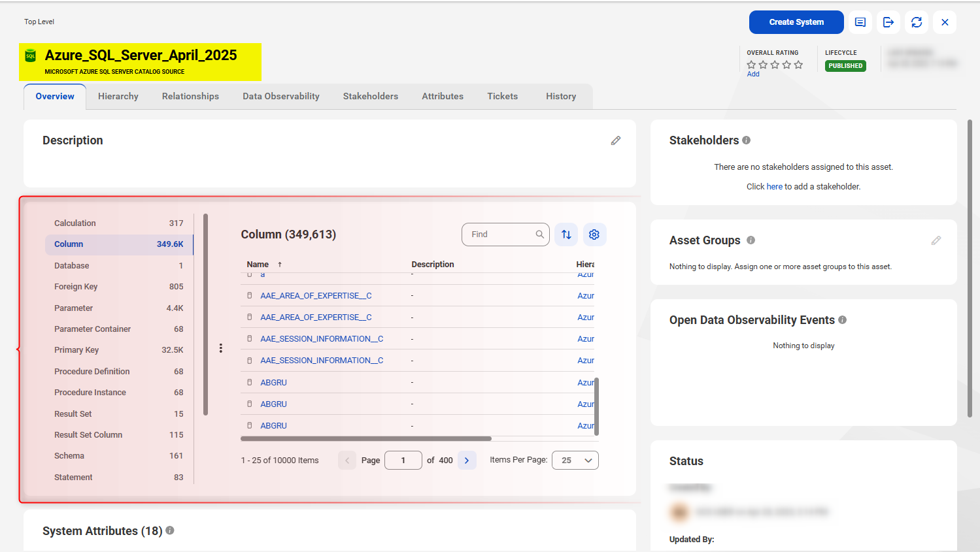Edit Asset Groups with the pencil icon
The height and width of the screenshot is (552, 980).
point(936,240)
